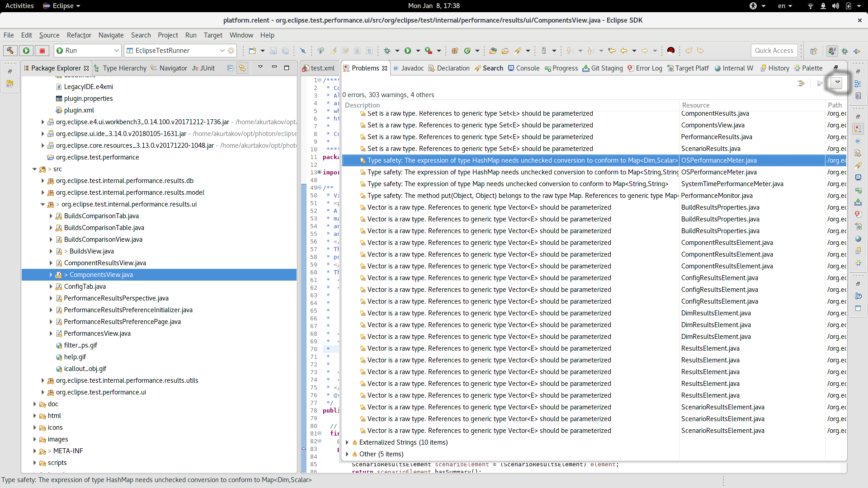Screen dimensions: 868x488
Task: Toggle Show Whitespace Characters in toolbar
Action: pos(369,51)
